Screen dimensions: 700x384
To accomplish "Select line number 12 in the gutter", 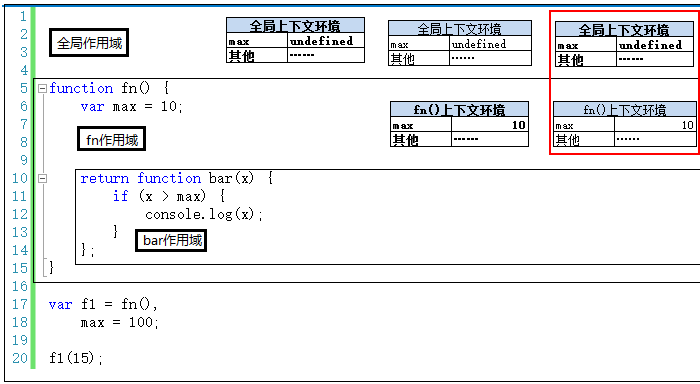I will (20, 214).
